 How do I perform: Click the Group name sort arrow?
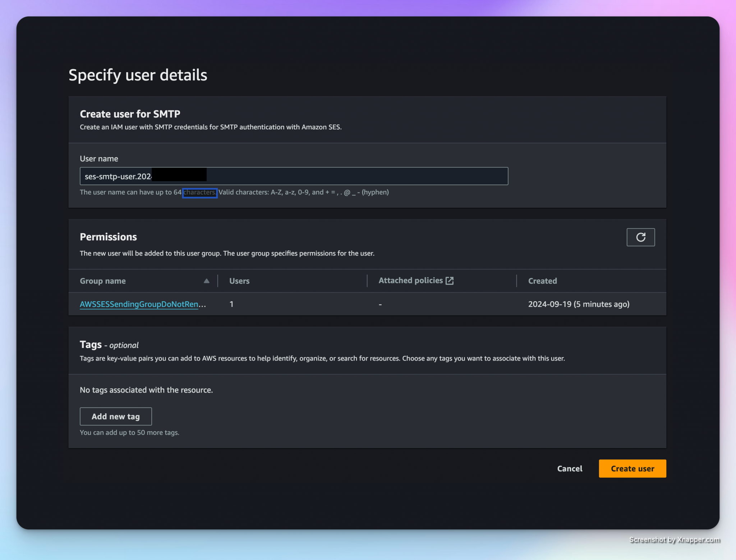206,281
